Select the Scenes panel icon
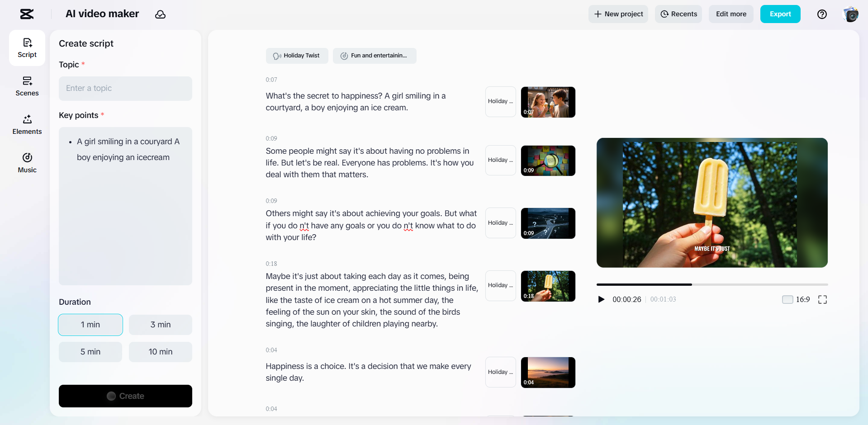868x425 pixels. tap(27, 85)
